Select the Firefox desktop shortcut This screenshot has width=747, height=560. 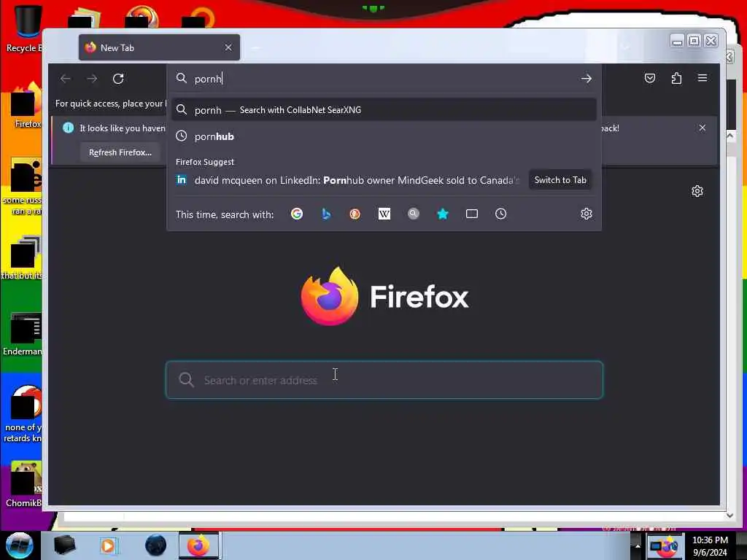click(26, 106)
